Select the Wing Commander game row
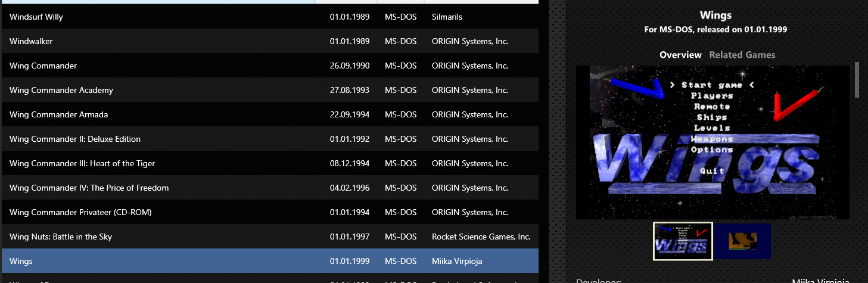868x283 pixels. (x=270, y=66)
